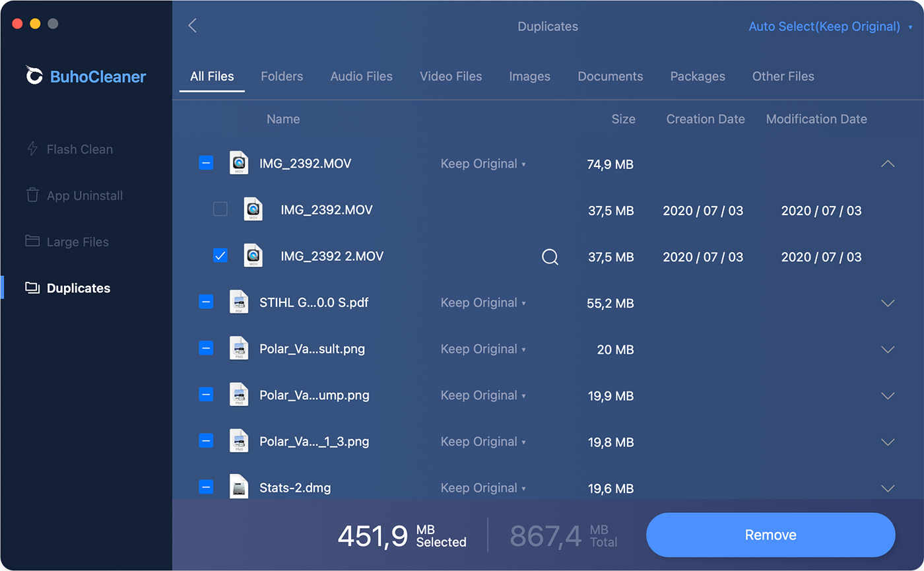Expand the STIHL G...0.0 S.pdf group
This screenshot has width=924, height=571.
888,303
